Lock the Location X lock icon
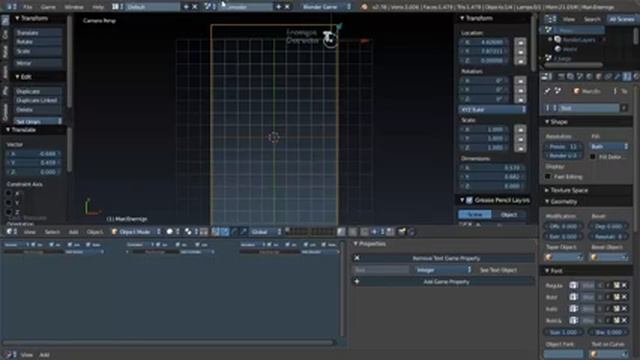 pos(520,42)
